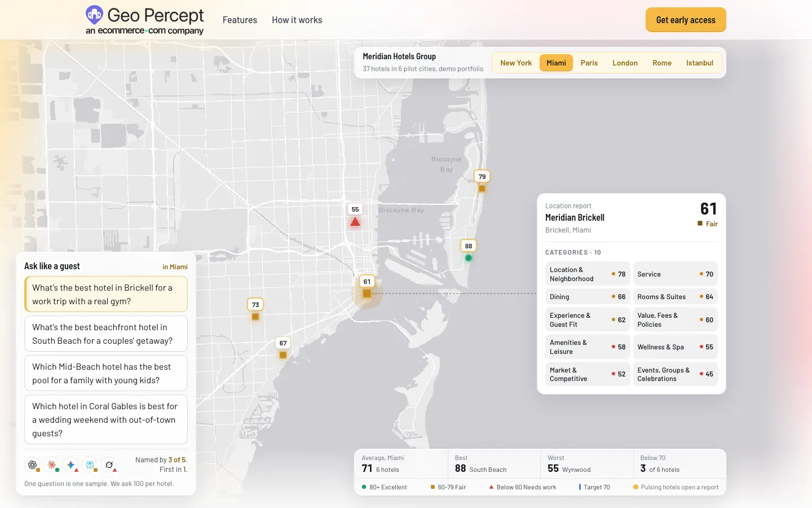The height and width of the screenshot is (508, 812).
Task: Open the Wellness & Spa category card
Action: coord(675,347)
